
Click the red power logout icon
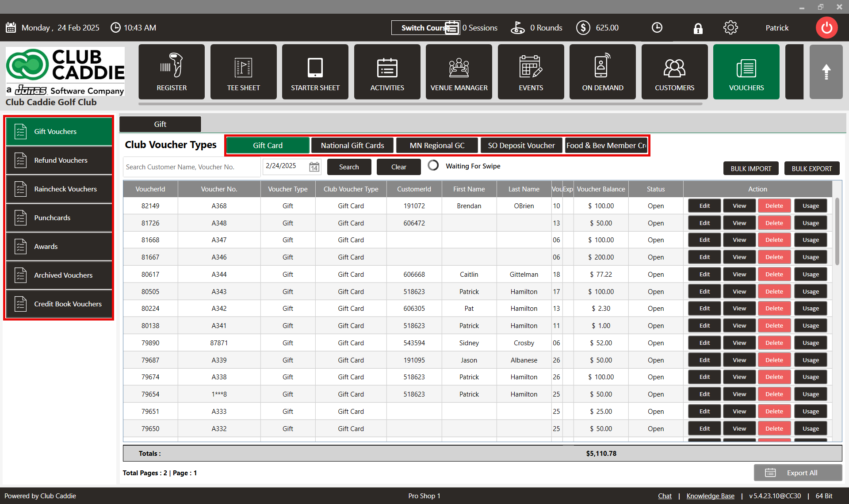826,28
